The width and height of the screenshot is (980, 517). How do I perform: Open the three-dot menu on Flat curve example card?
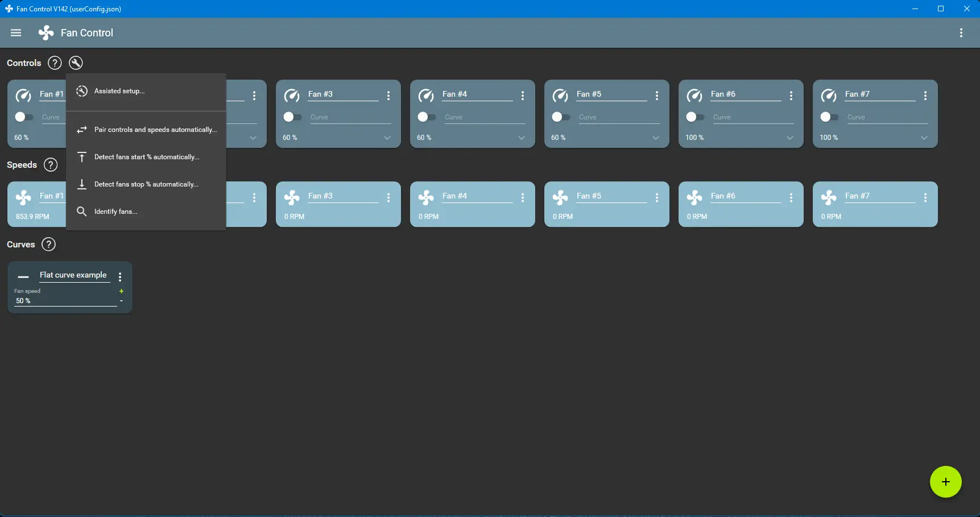[x=120, y=277]
